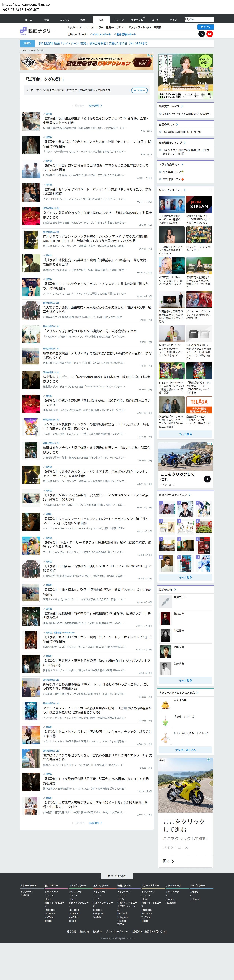Open リターン・トゥ・サイレントヒル 試写会 article
This screenshot has width=234, height=980.
(x=97, y=639)
